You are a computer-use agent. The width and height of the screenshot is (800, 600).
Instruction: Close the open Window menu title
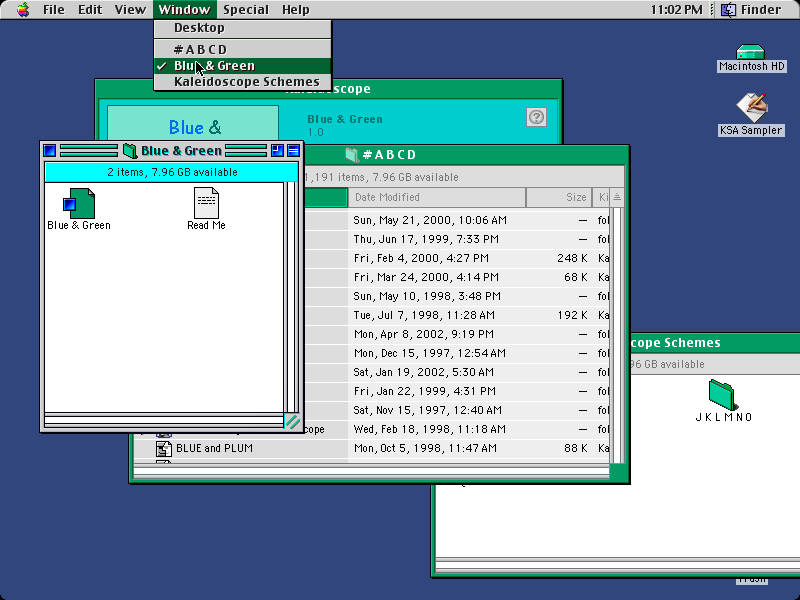pos(184,10)
